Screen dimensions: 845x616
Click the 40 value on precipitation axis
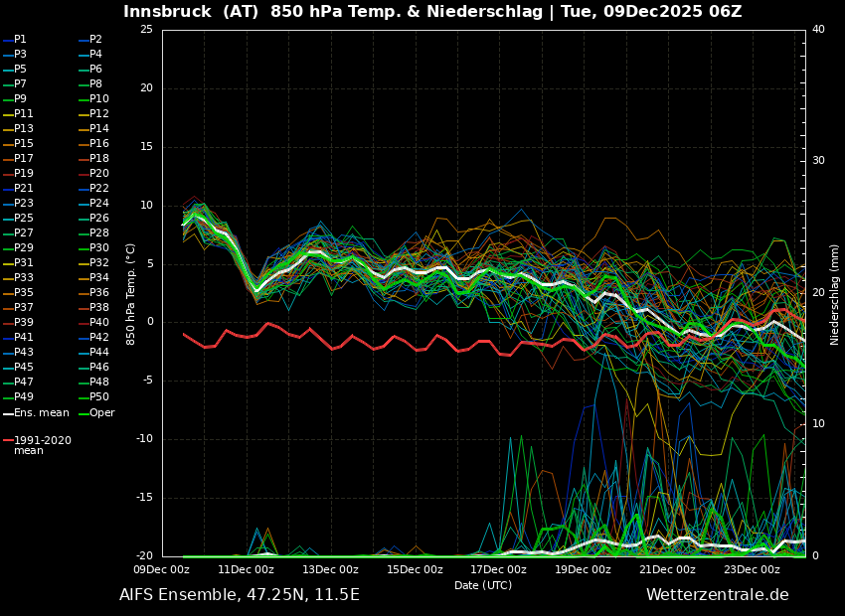pyautogui.click(x=818, y=30)
